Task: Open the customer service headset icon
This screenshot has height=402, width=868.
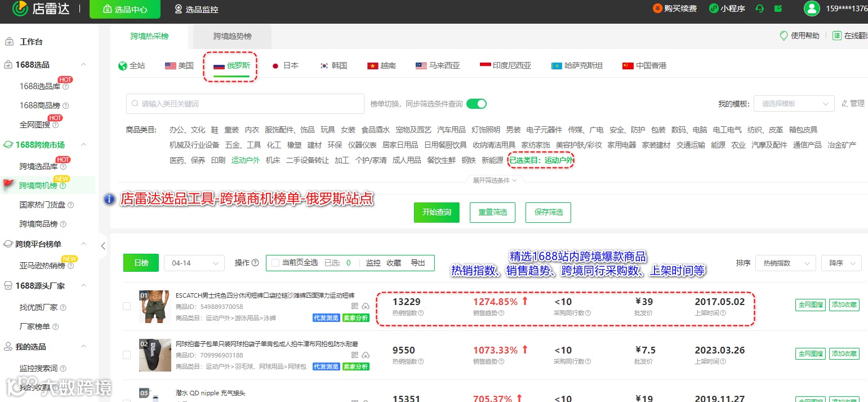Action: (x=759, y=8)
